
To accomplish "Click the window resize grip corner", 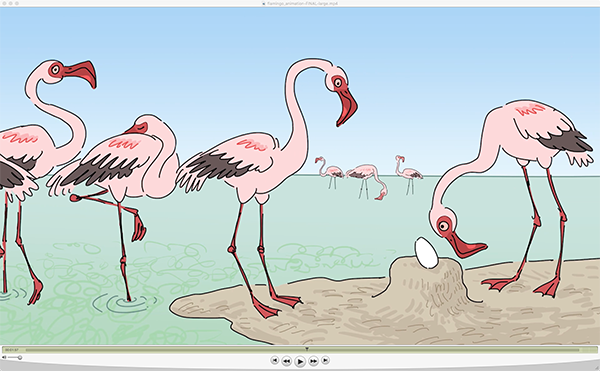I will pyautogui.click(x=597, y=368).
